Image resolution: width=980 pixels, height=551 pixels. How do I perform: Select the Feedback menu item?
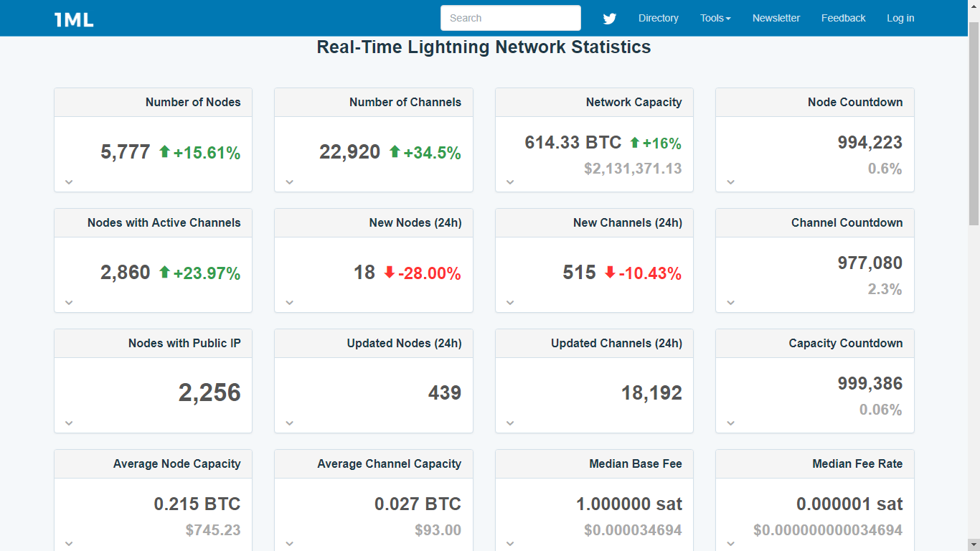(843, 18)
